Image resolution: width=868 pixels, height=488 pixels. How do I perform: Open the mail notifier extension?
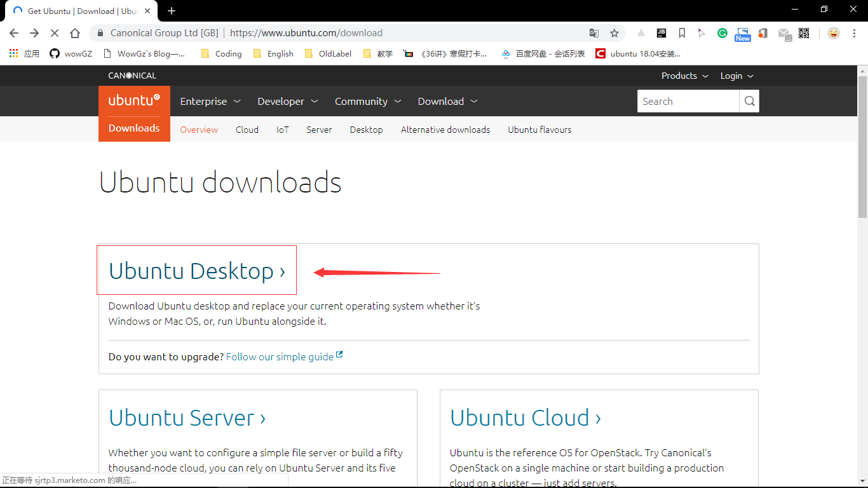(784, 34)
